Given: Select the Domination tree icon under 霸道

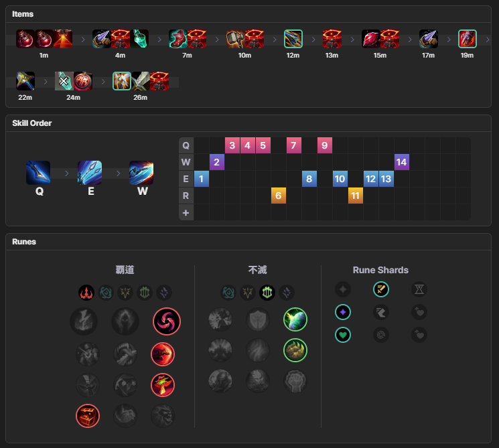Looking at the screenshot, I should (86, 293).
